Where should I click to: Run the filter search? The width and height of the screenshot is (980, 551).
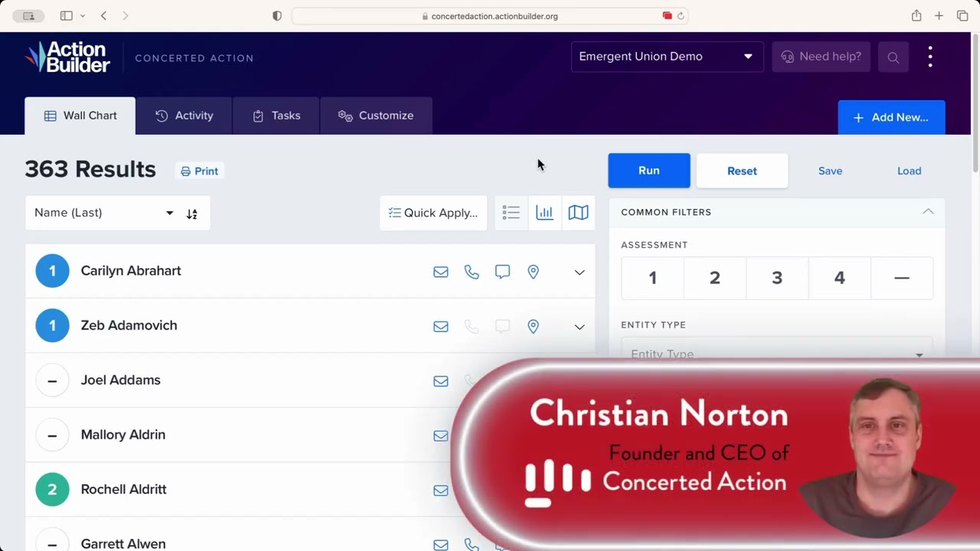[x=649, y=171]
